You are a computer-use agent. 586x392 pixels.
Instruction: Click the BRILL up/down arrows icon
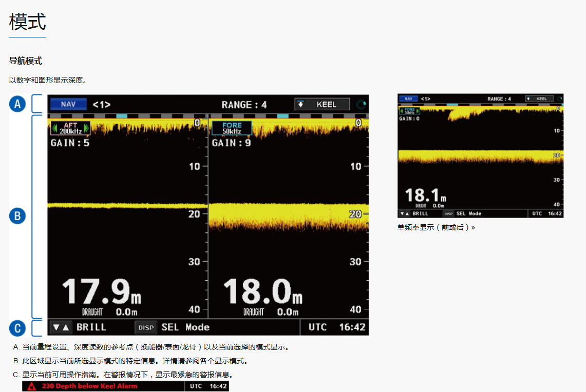tap(60, 327)
